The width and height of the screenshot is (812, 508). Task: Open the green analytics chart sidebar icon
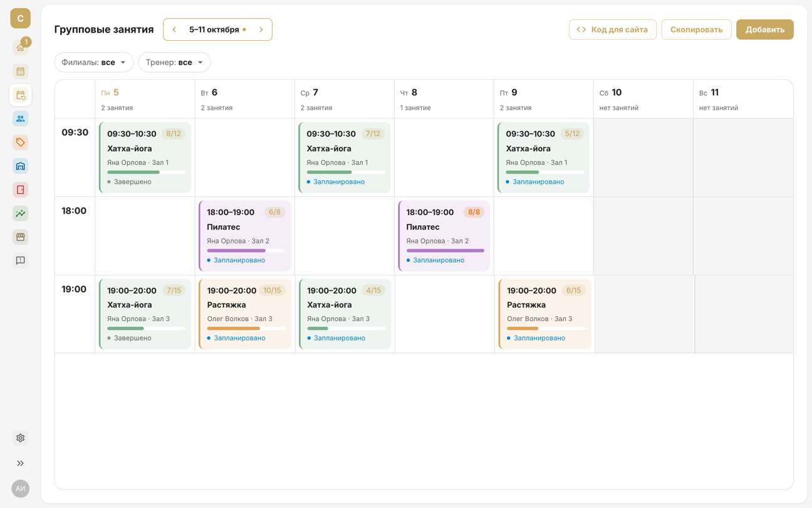tap(21, 213)
